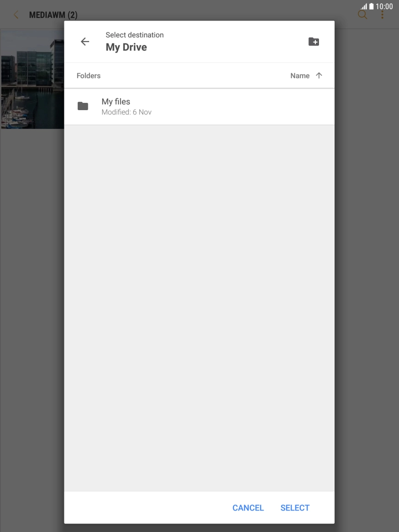The height and width of the screenshot is (532, 399).
Task: Tap the 10:00 clock display
Action: click(384, 6)
